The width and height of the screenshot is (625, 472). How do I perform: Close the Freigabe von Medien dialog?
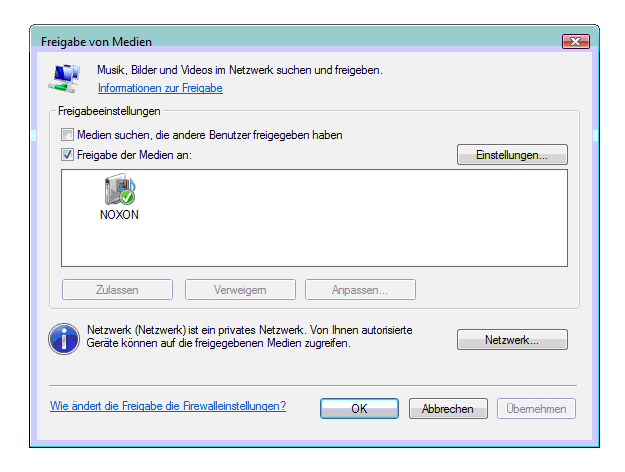click(x=574, y=41)
